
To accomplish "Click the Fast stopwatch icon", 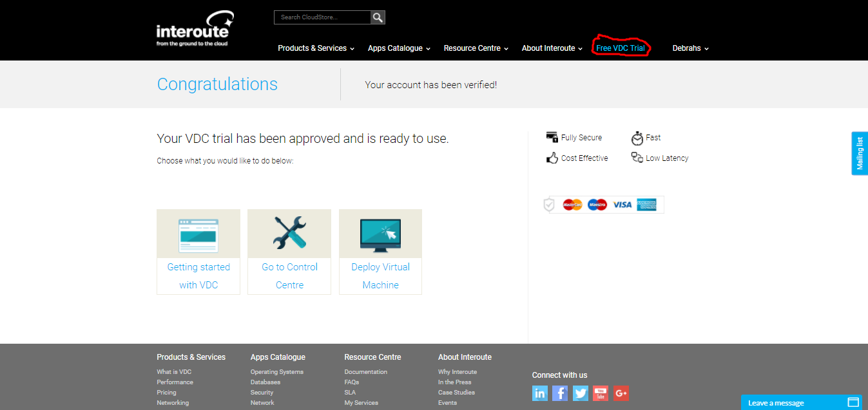I will (637, 138).
